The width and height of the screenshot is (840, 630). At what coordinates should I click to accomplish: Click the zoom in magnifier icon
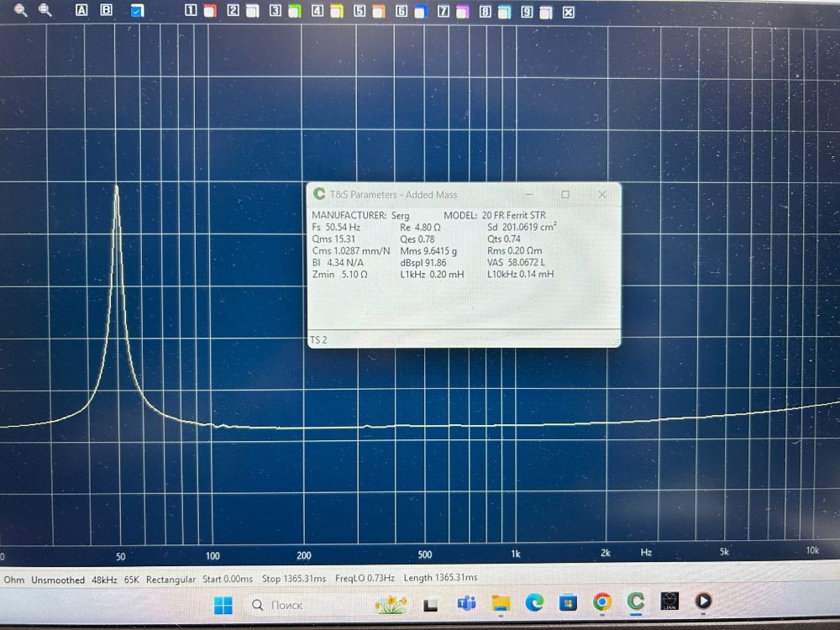pyautogui.click(x=21, y=11)
